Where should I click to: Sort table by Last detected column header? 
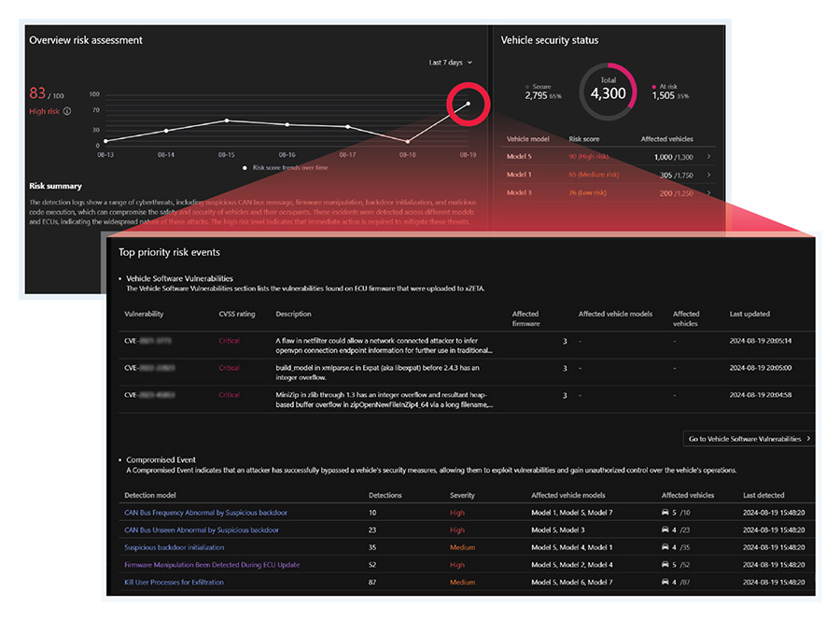[x=763, y=495]
